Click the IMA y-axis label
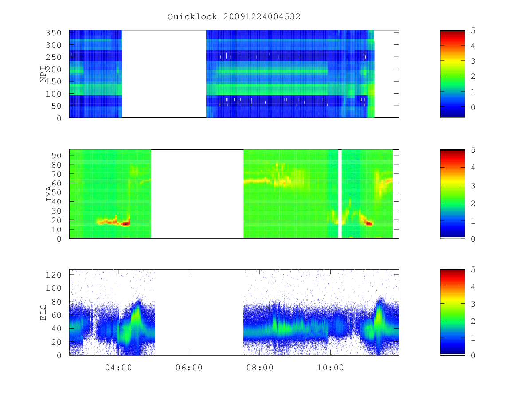 click(x=49, y=194)
